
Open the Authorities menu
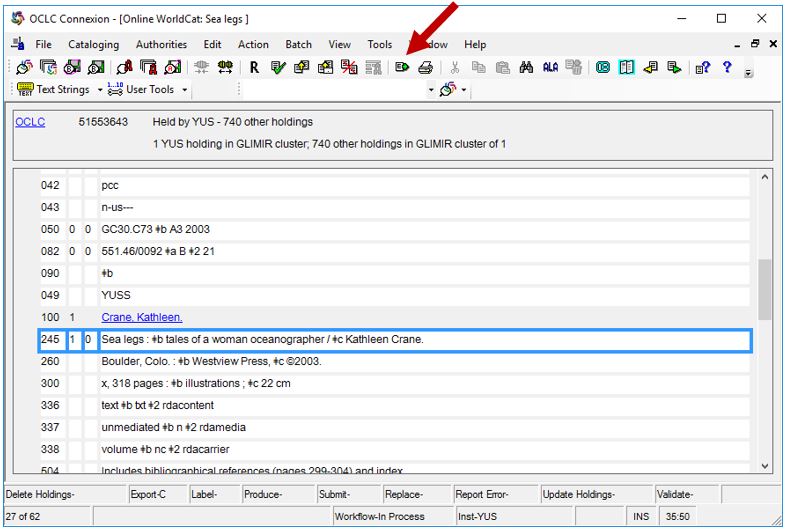[x=161, y=44]
